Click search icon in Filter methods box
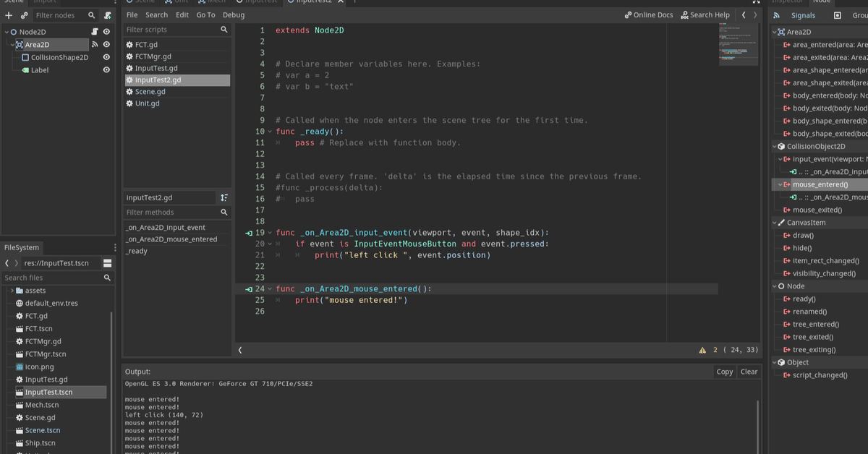Image resolution: width=868 pixels, height=454 pixels. [x=224, y=213]
